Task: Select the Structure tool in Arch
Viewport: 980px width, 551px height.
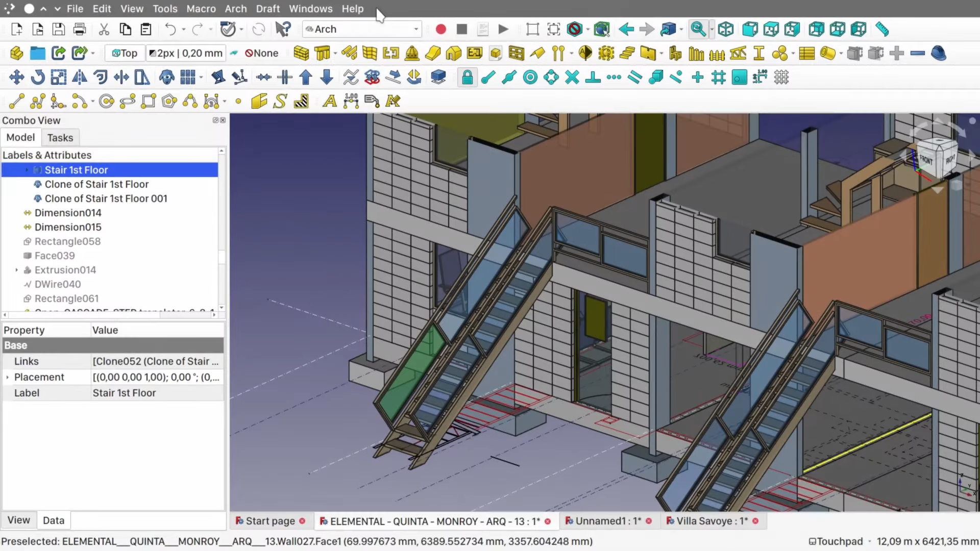Action: click(321, 53)
